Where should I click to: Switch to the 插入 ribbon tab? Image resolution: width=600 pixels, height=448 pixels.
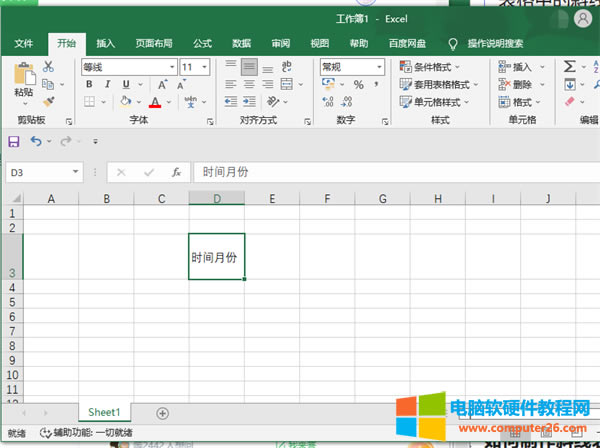(105, 43)
